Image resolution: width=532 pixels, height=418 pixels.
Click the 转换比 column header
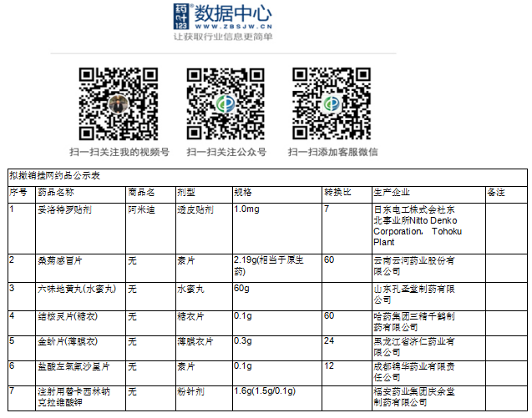coord(337,193)
